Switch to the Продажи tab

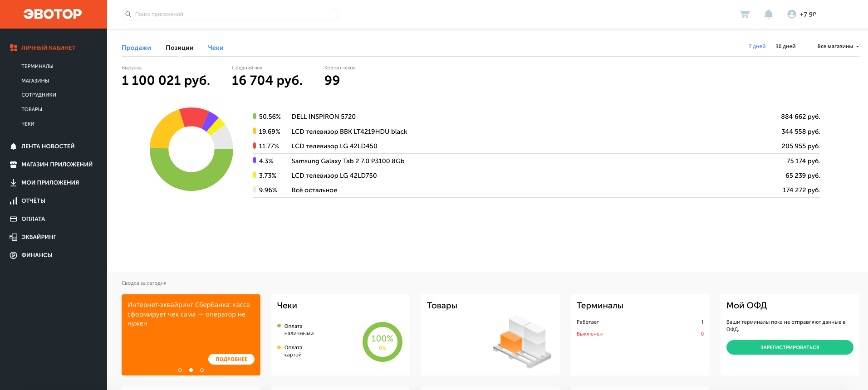point(136,48)
